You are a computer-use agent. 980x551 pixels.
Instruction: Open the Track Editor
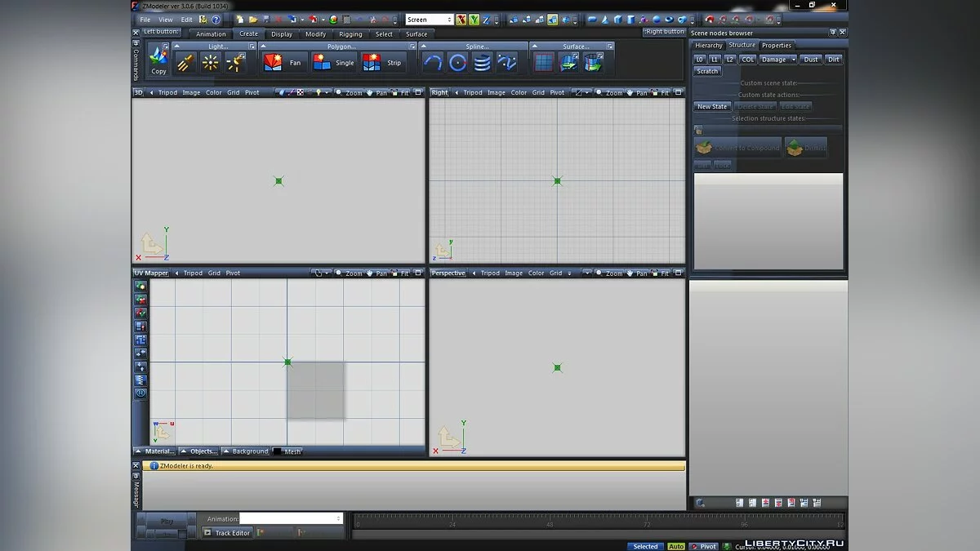pos(227,533)
